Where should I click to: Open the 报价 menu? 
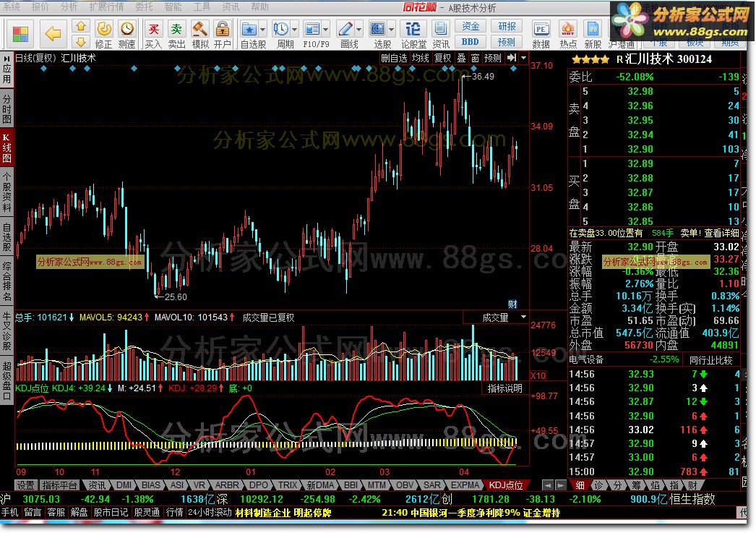click(40, 7)
